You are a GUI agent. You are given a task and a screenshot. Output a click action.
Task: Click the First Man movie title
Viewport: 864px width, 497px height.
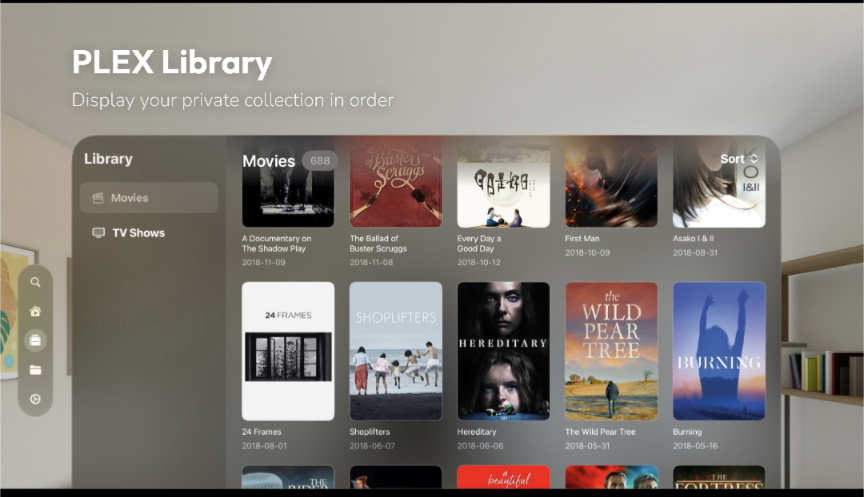582,239
